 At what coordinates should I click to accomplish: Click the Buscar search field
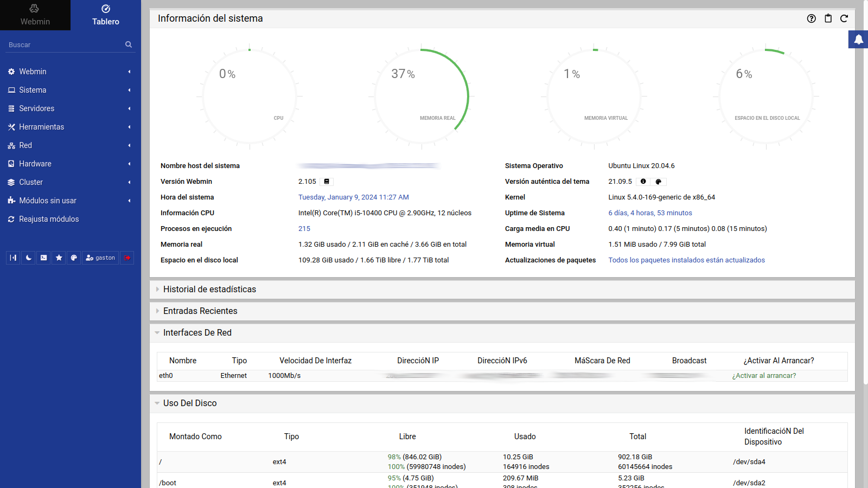65,45
